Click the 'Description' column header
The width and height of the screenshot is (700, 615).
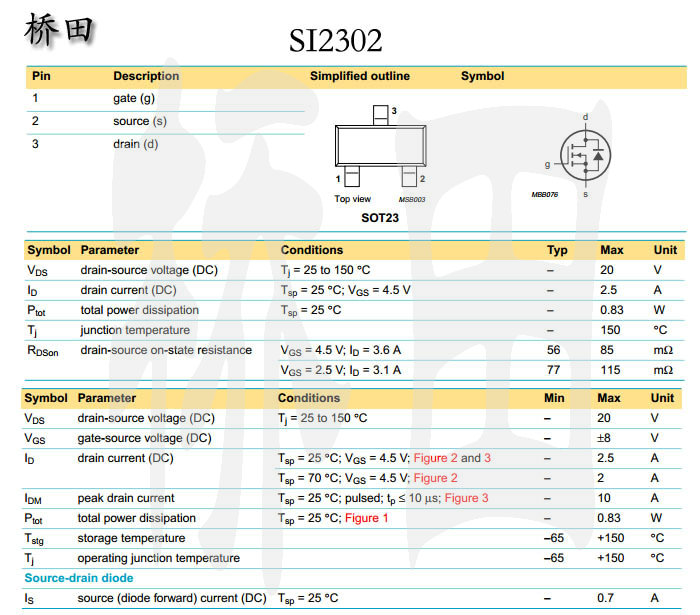146,76
